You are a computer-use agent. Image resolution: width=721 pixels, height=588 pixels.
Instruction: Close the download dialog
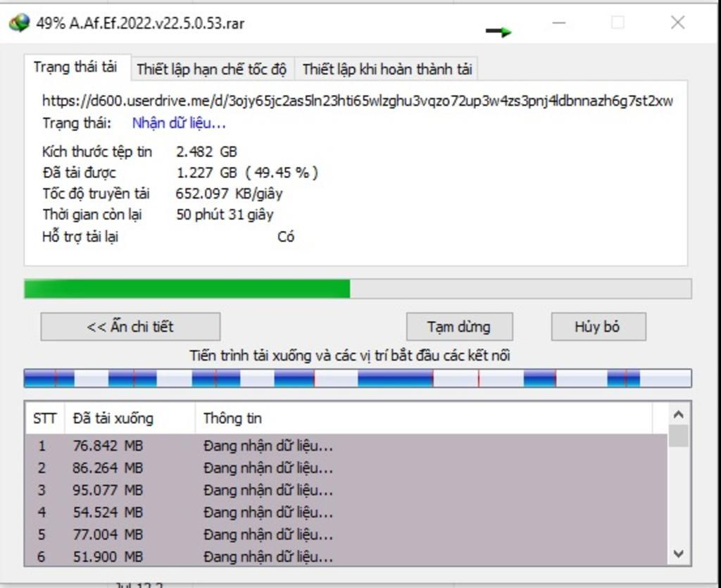[x=678, y=23]
